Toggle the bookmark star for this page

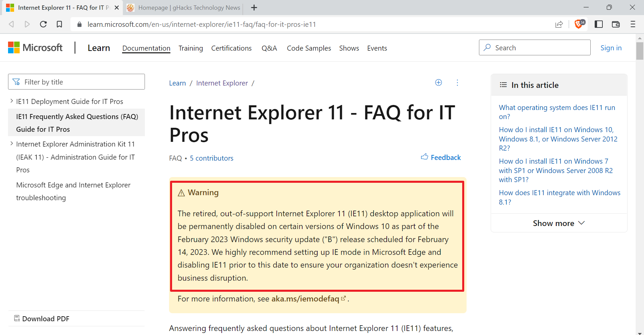point(59,24)
